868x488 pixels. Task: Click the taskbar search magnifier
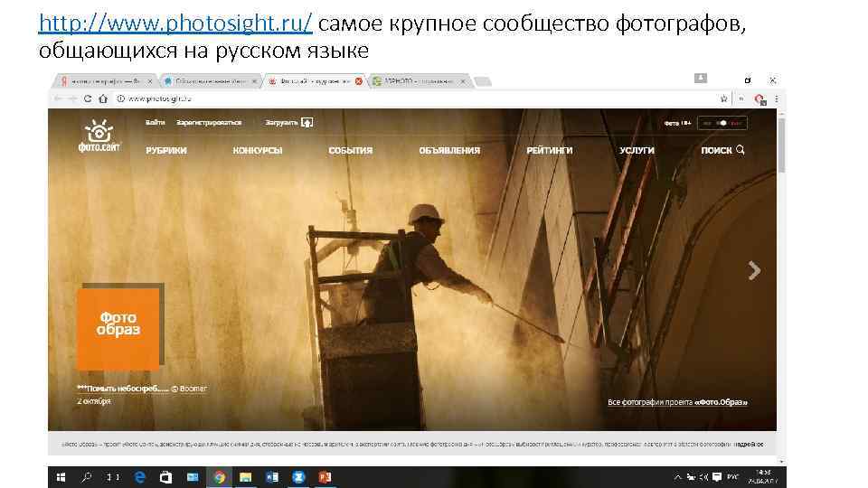coord(87,477)
